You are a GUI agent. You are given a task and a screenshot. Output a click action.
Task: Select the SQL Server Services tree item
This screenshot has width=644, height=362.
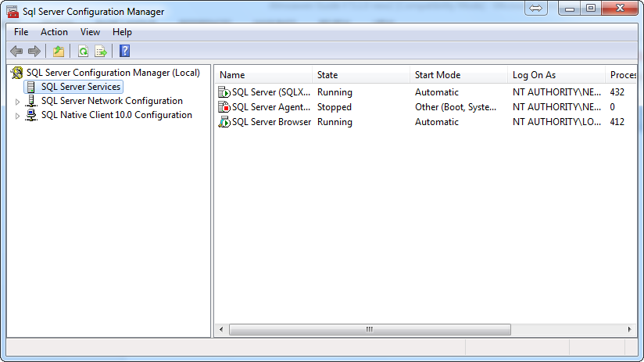[x=80, y=87]
